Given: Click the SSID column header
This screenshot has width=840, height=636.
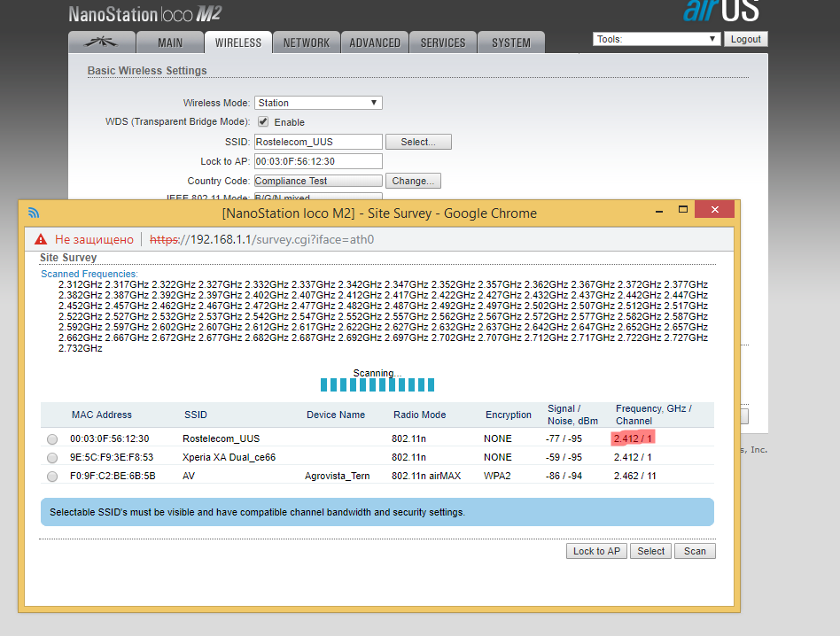Looking at the screenshot, I should pyautogui.click(x=196, y=415).
